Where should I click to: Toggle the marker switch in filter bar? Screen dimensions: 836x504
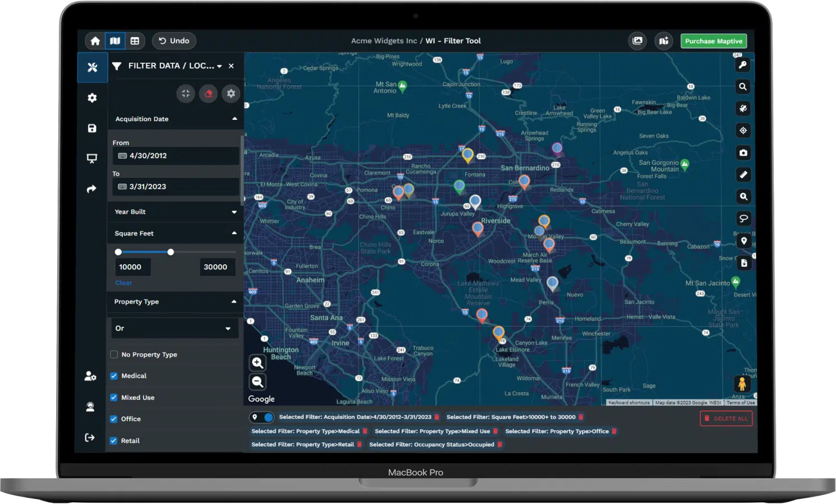[x=262, y=417]
